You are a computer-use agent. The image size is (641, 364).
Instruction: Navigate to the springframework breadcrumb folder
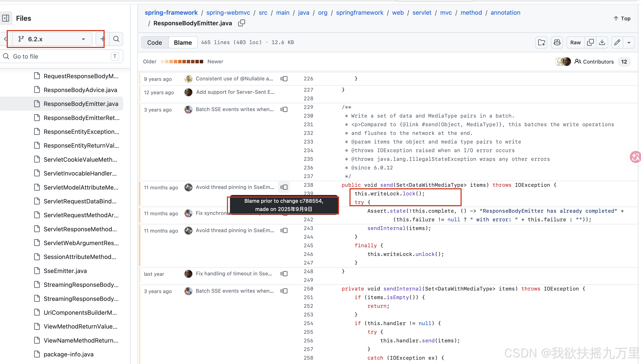click(x=360, y=13)
